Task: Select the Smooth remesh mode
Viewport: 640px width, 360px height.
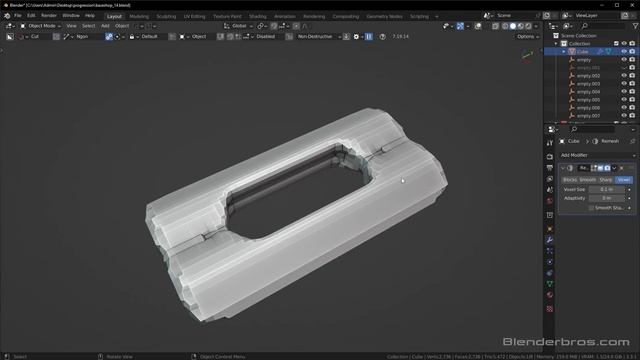Action: [x=588, y=180]
